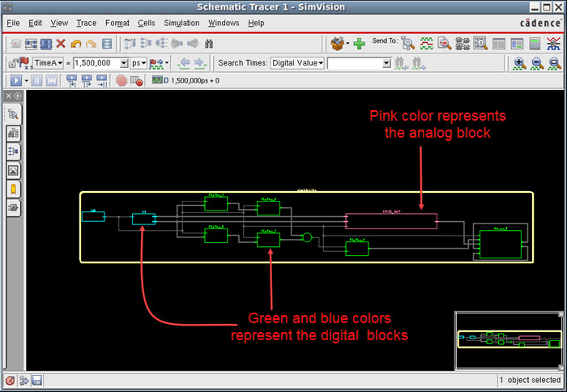Send selection to the Waveform window
The height and width of the screenshot is (392, 567).
coord(425,43)
